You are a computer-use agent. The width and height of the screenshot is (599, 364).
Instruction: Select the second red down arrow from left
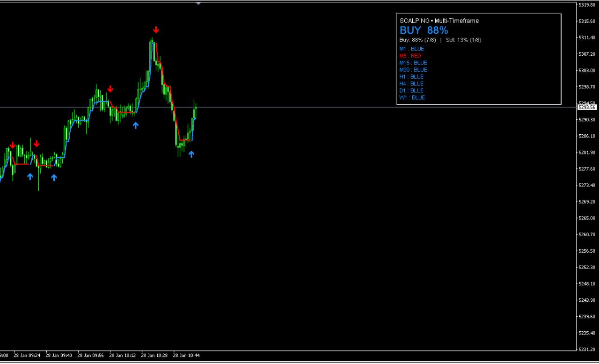coord(37,144)
